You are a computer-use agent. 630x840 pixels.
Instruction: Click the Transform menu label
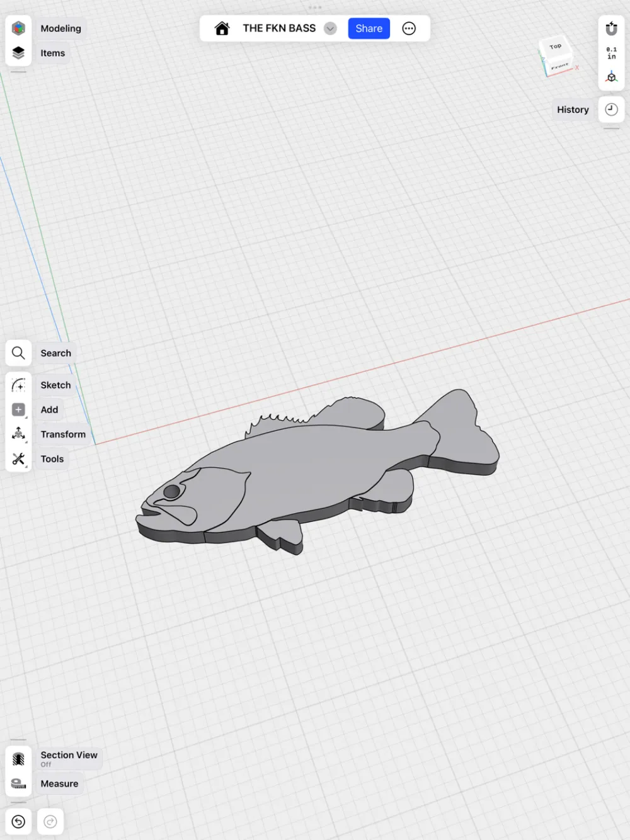(63, 434)
